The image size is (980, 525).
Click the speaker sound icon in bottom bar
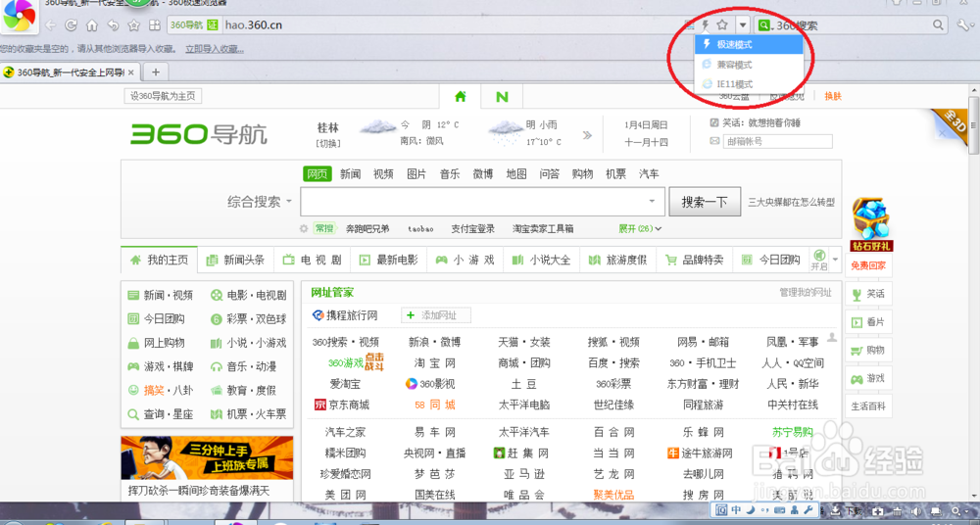(x=917, y=511)
